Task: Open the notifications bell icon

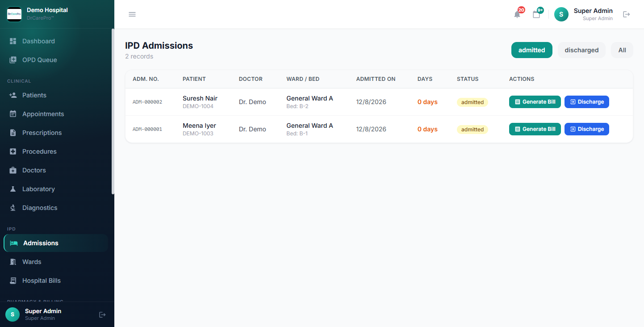Action: (x=517, y=14)
